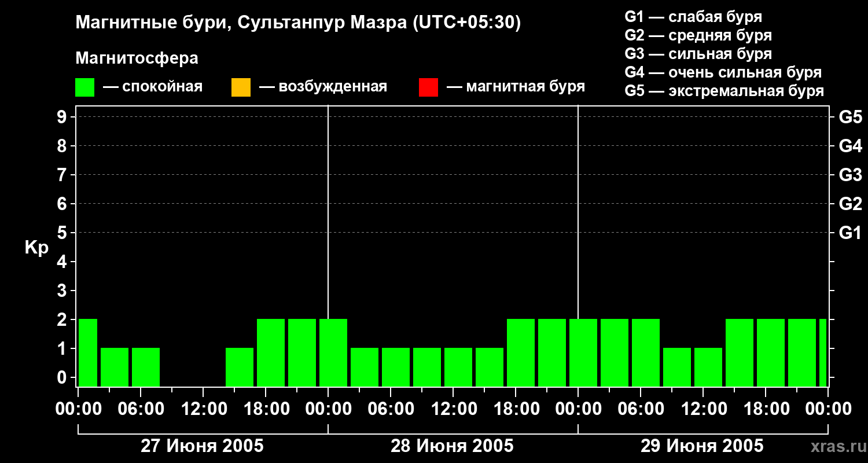
Task: Select the '27 Июня 2005' date label
Action: point(203,446)
